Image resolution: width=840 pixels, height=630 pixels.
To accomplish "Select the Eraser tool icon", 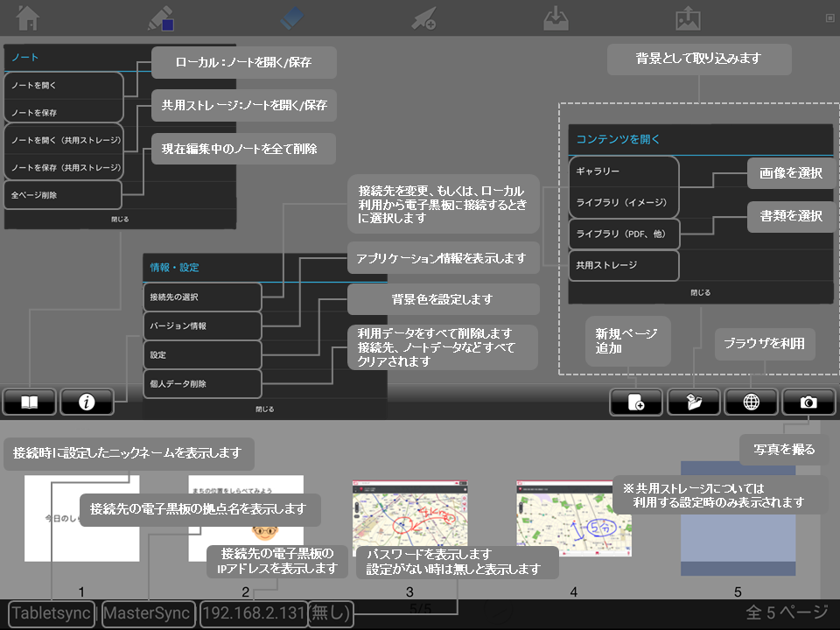I will [x=293, y=18].
